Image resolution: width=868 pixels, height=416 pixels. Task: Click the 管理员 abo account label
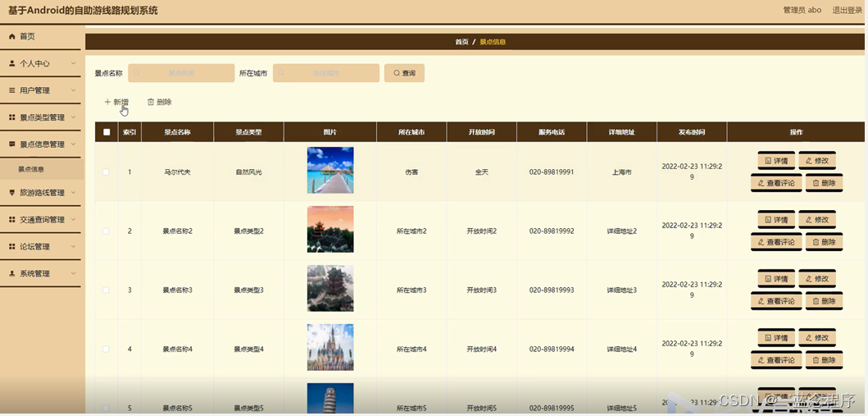(x=802, y=10)
